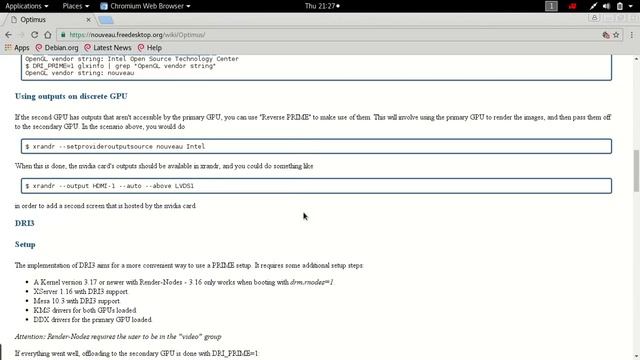Open the Apps grid shortcut
The image size is (640, 360).
17,48
